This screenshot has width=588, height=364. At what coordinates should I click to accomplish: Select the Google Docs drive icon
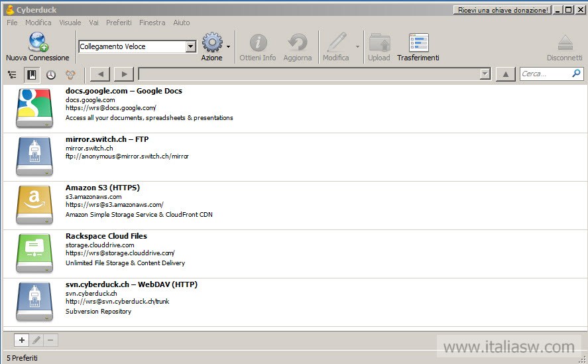[x=34, y=109]
